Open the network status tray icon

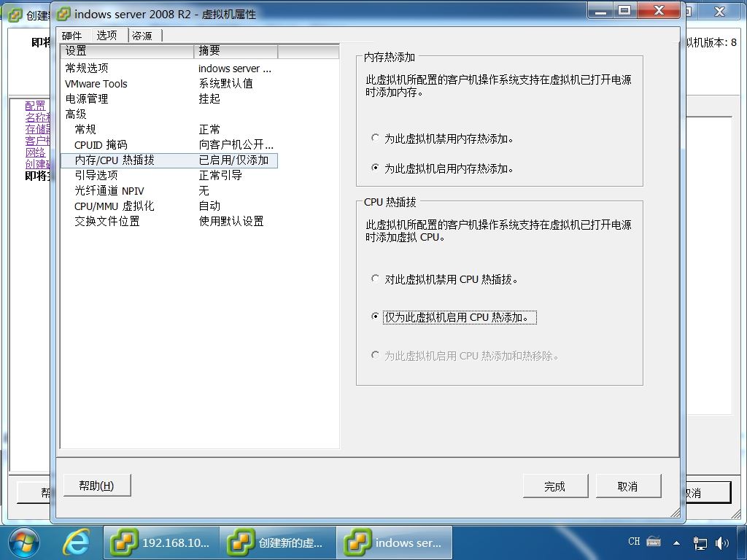point(700,542)
